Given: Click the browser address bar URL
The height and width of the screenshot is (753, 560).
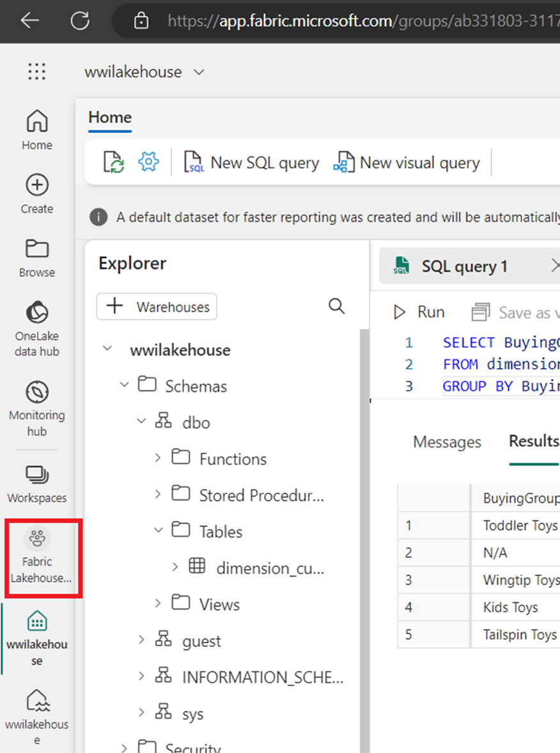Looking at the screenshot, I should 364,20.
